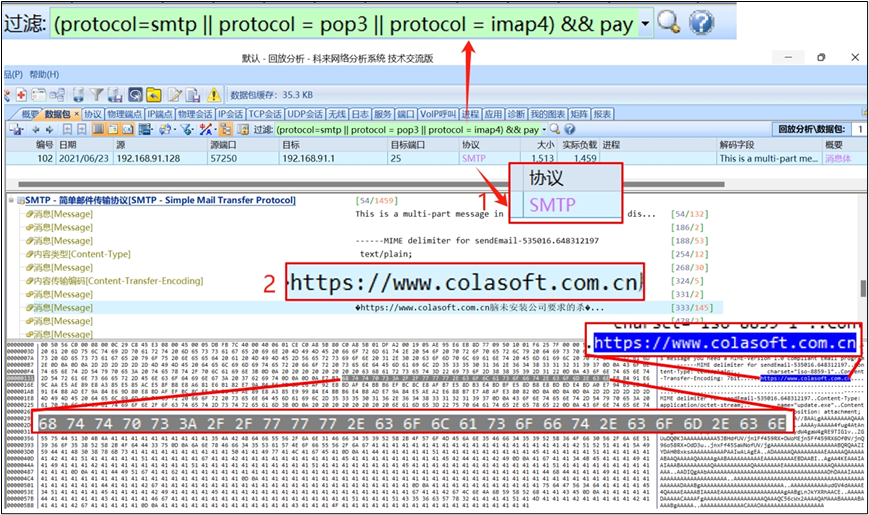The image size is (869, 515).
Task: Open the network topology toolbar icon
Action: pos(58,95)
